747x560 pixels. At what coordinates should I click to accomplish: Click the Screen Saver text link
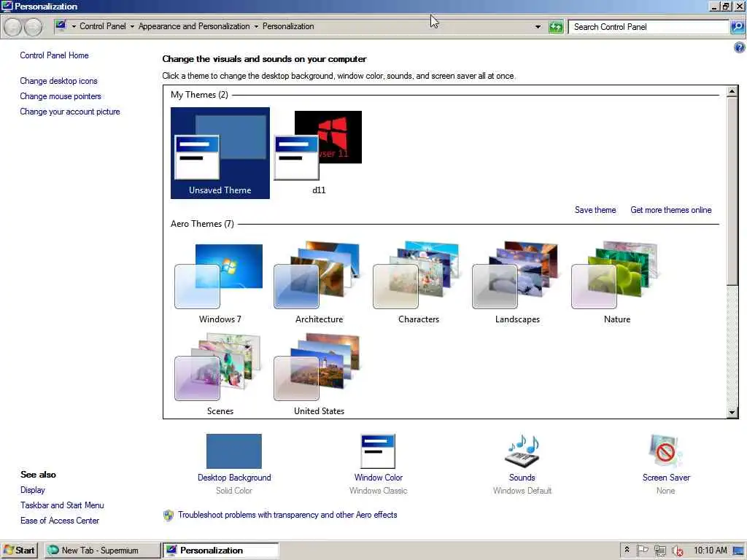[x=666, y=478]
